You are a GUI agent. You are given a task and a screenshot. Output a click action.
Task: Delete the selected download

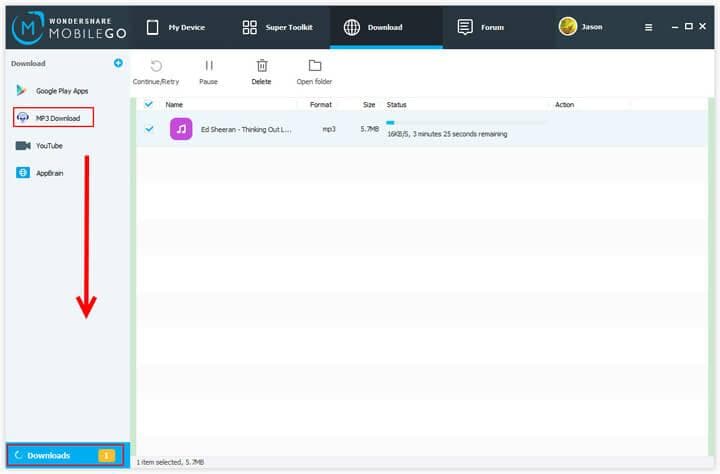pos(261,72)
